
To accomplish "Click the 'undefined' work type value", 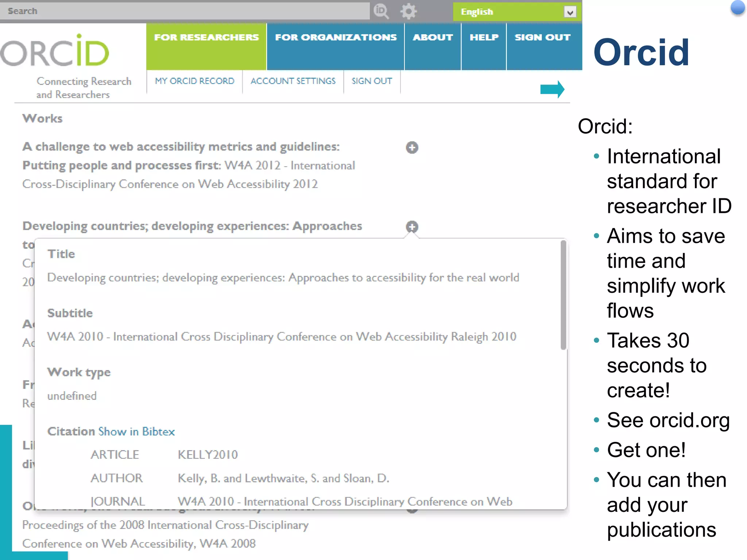I will coord(72,396).
